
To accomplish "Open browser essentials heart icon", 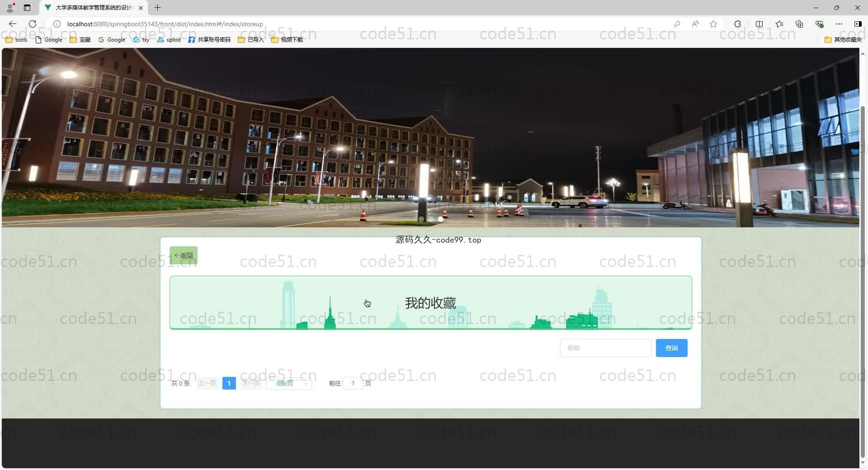I will [x=819, y=24].
